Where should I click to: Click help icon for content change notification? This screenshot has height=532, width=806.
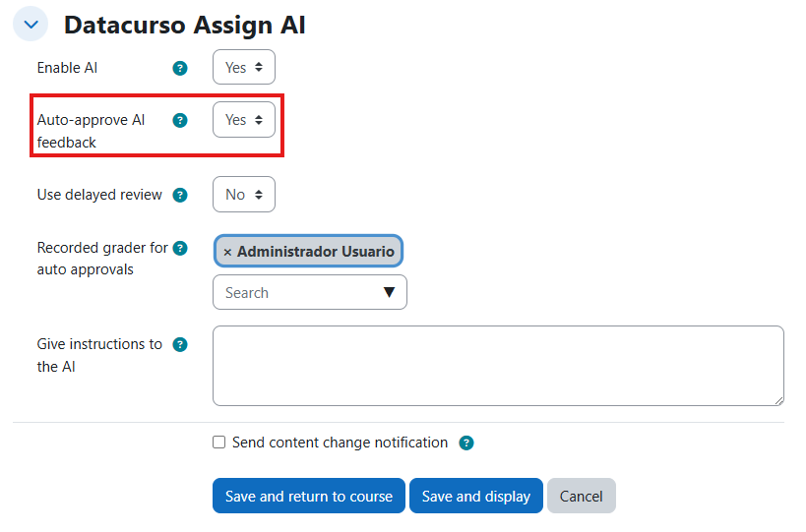pos(466,443)
